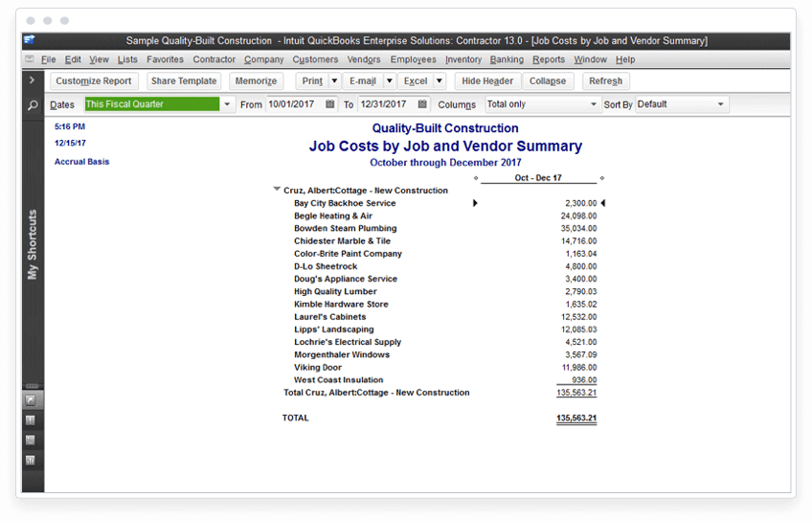Viewport: 812px width, 521px height.
Task: Click first shortcut icon at sidebar bottom
Action: pyautogui.click(x=31, y=399)
